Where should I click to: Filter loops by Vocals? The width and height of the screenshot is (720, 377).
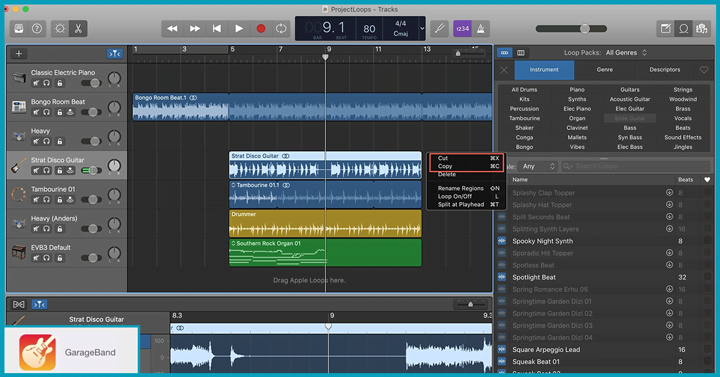683,118
